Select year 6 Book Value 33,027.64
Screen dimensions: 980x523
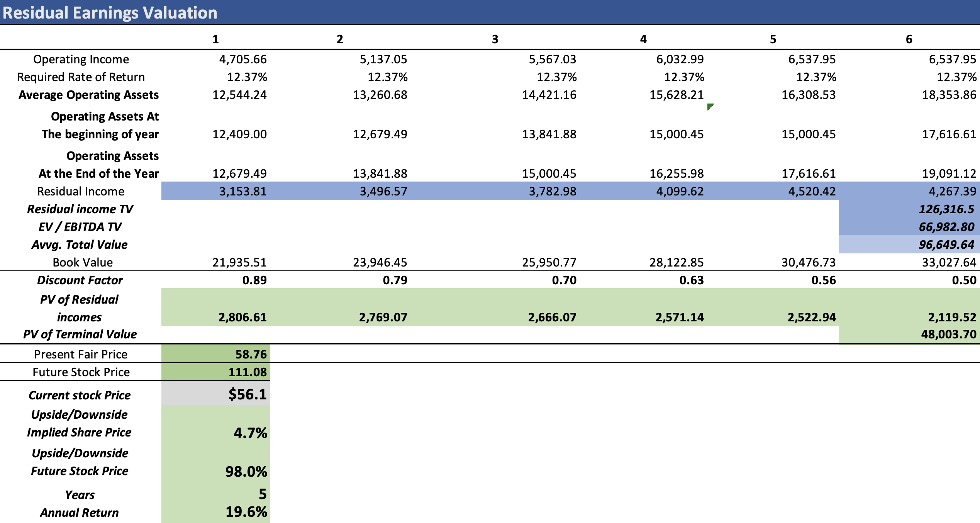click(949, 262)
